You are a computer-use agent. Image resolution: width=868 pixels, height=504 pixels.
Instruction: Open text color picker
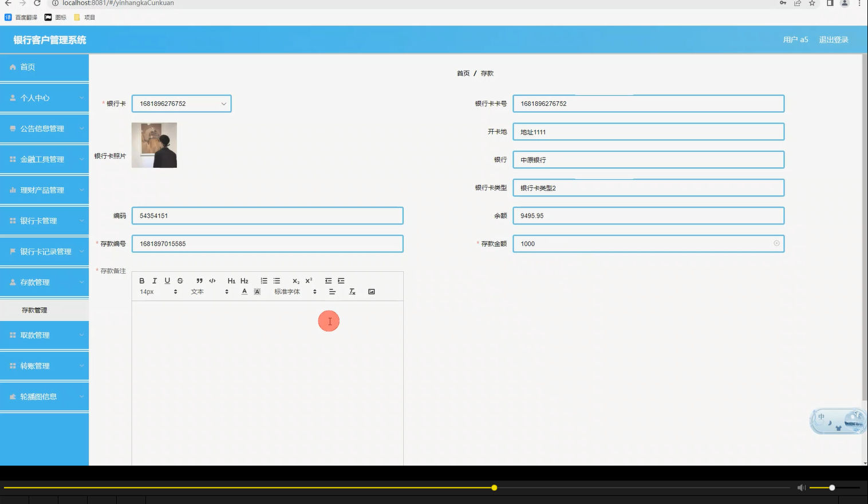coord(244,292)
